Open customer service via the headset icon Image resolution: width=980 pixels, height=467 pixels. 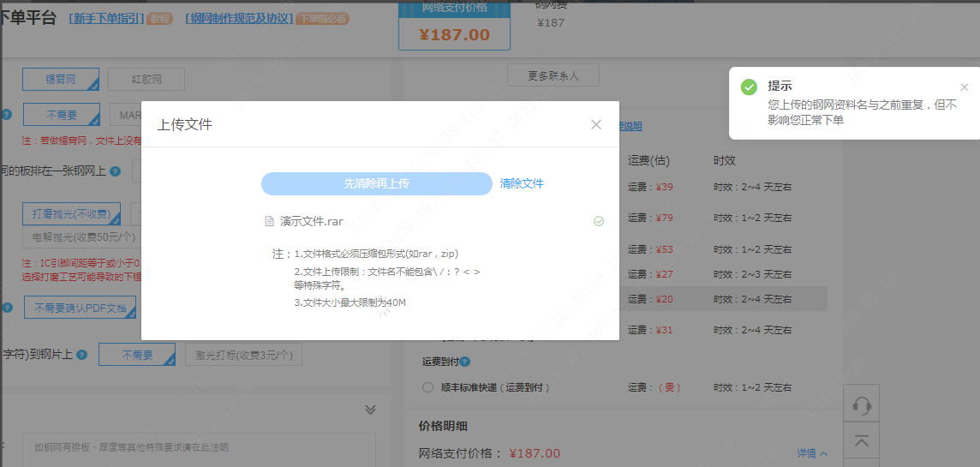pyautogui.click(x=862, y=404)
